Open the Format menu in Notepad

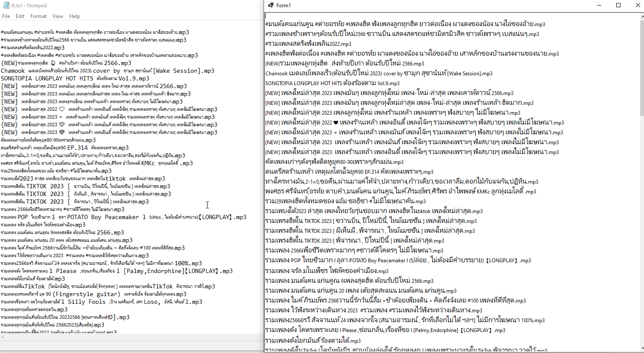(x=39, y=16)
